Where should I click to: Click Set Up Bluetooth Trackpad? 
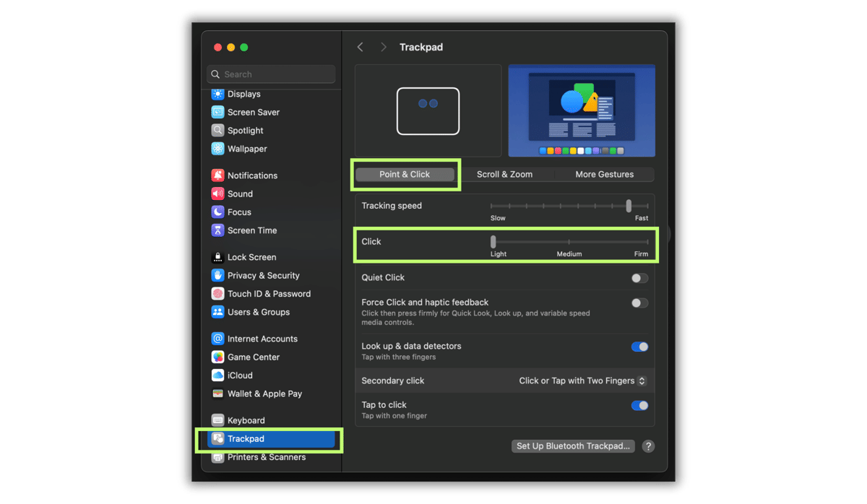(572, 446)
